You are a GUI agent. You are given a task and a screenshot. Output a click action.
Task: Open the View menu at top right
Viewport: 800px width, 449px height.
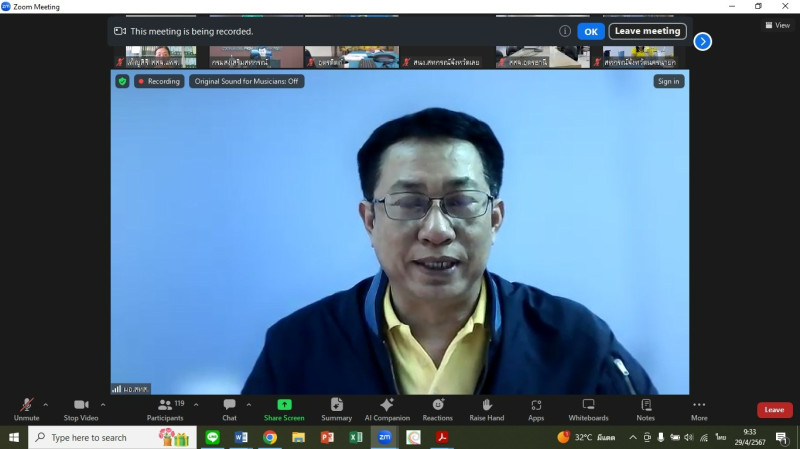click(776, 25)
